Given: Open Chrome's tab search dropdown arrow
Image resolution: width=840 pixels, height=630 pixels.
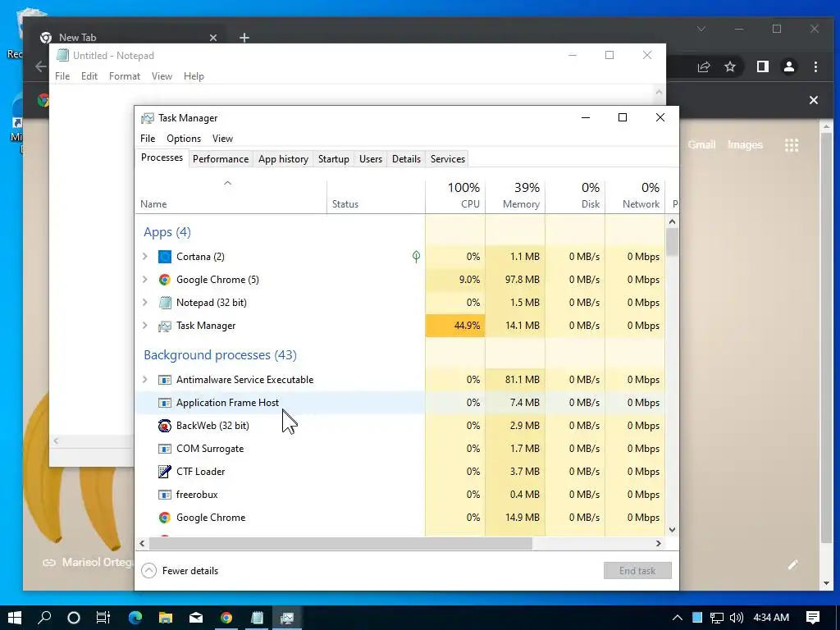Looking at the screenshot, I should coord(701,29).
